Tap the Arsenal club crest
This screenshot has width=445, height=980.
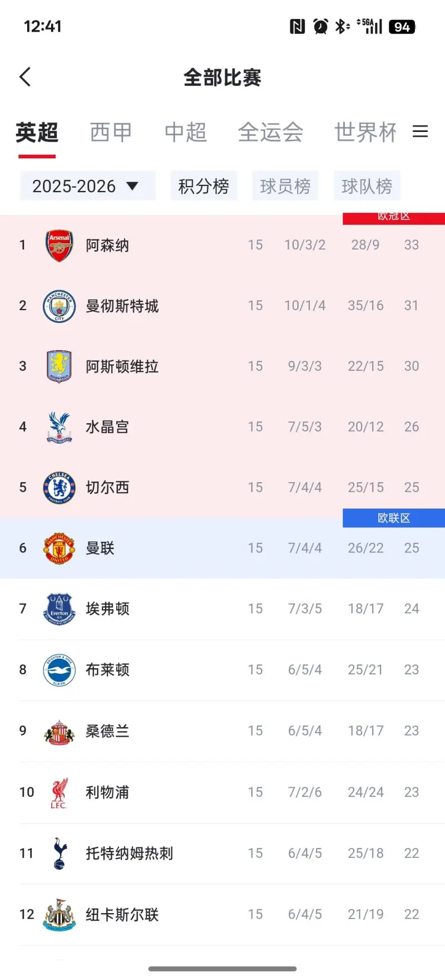[59, 246]
